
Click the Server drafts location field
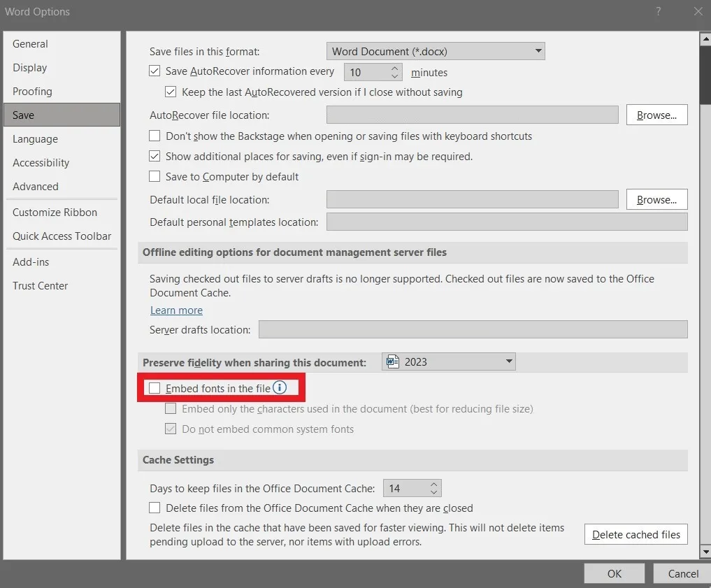pos(473,329)
